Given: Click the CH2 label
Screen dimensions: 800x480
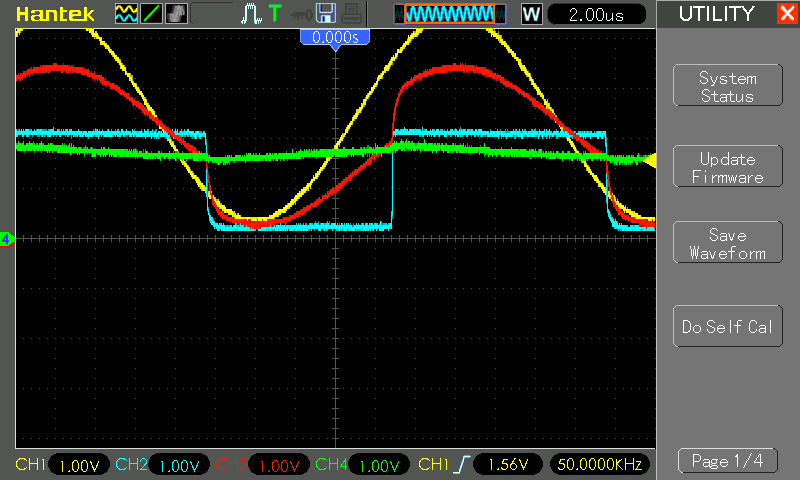Looking at the screenshot, I should (x=132, y=464).
